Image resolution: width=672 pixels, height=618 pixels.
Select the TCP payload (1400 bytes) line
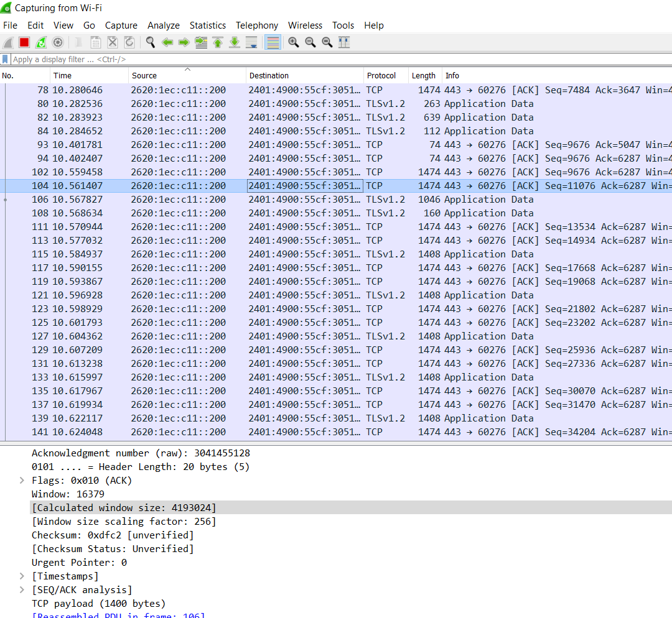(x=98, y=604)
